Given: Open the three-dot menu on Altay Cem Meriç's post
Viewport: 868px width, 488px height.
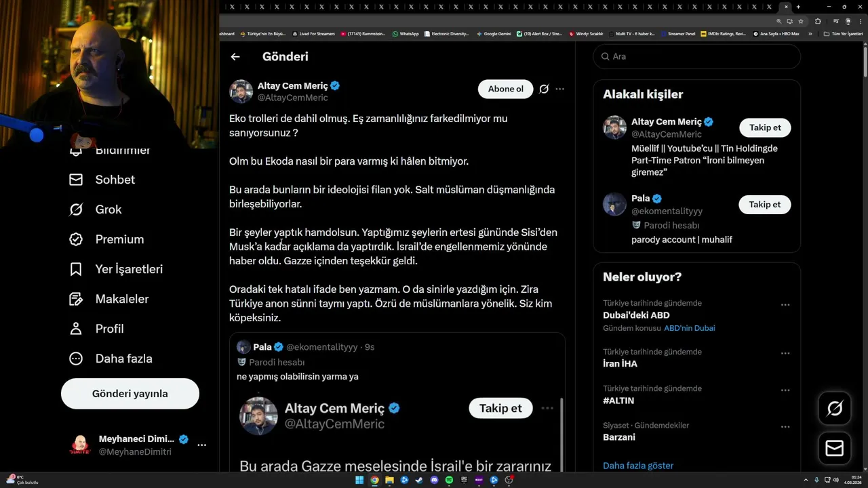Looking at the screenshot, I should [559, 89].
